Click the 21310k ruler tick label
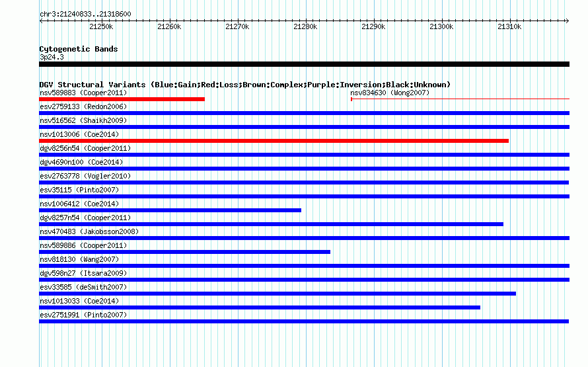Viewport: 588px width, 367px height. [x=509, y=26]
